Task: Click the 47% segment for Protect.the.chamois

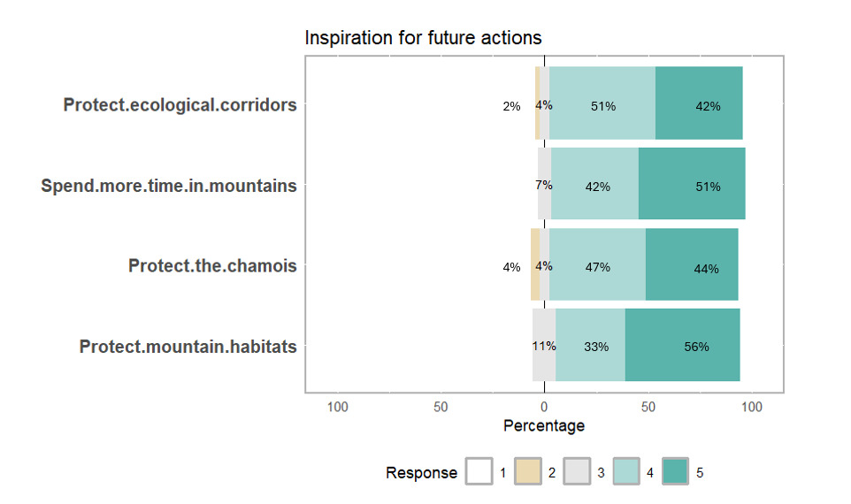Action: tap(597, 264)
